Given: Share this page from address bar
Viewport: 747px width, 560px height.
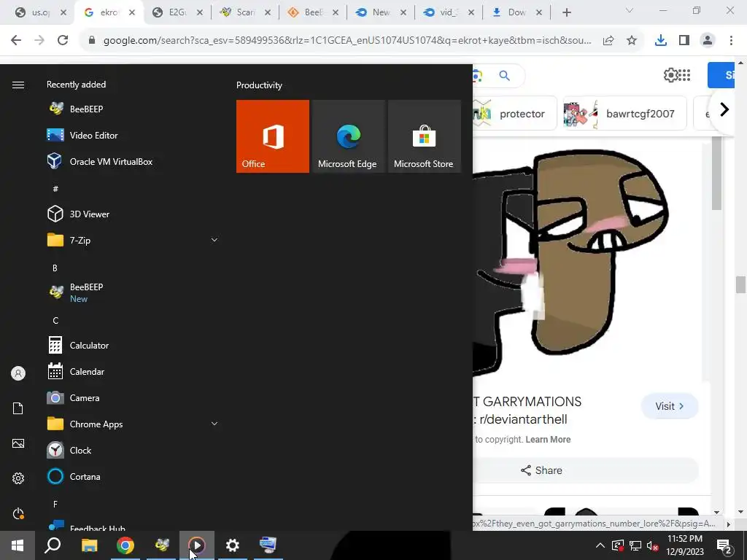Looking at the screenshot, I should [608, 41].
